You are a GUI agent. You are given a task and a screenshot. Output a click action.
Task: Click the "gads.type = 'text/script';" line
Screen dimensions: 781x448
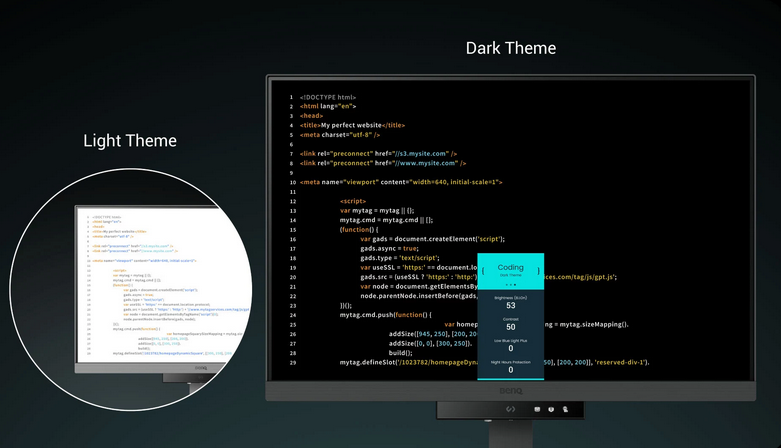click(400, 258)
